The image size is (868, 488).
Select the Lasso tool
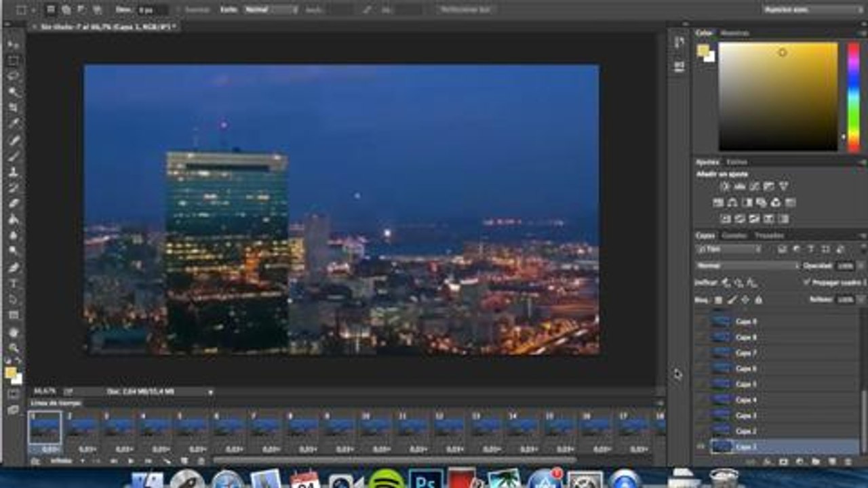pos(13,76)
